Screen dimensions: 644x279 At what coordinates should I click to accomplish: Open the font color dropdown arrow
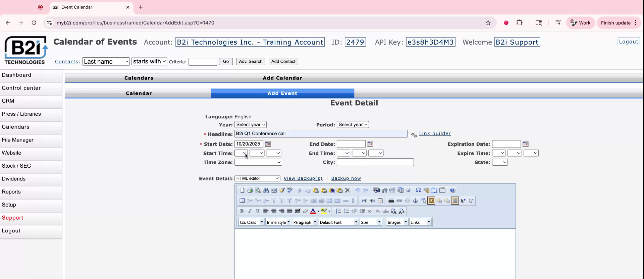[318, 211]
